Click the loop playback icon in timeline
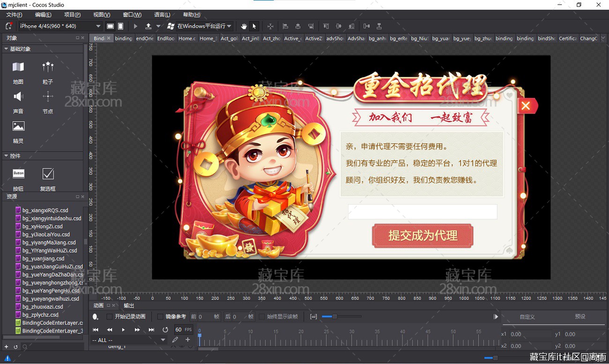 pos(165,330)
